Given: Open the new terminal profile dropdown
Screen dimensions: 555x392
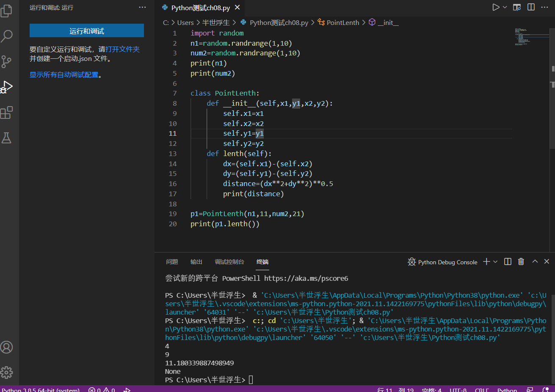Looking at the screenshot, I should [495, 262].
